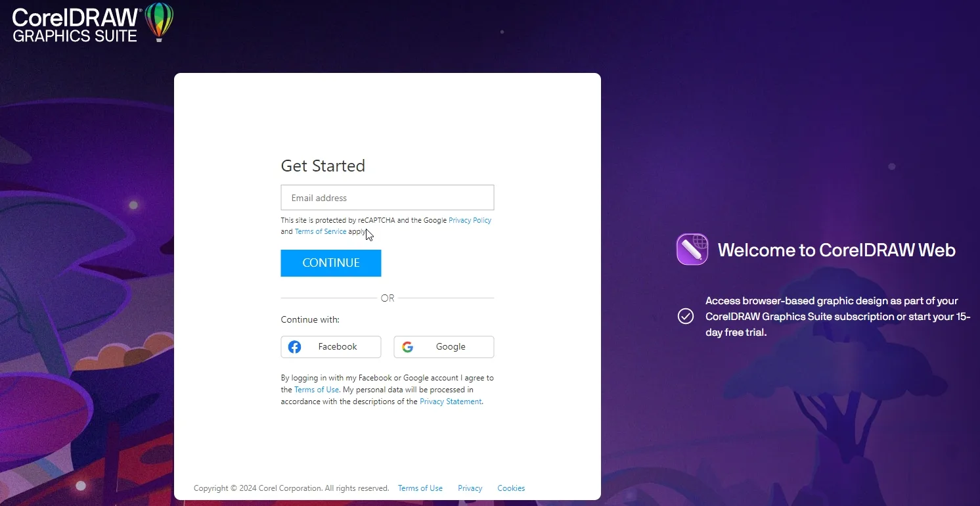Click the CorelDRAW balloon logo icon
The image size is (980, 506).
(x=159, y=22)
